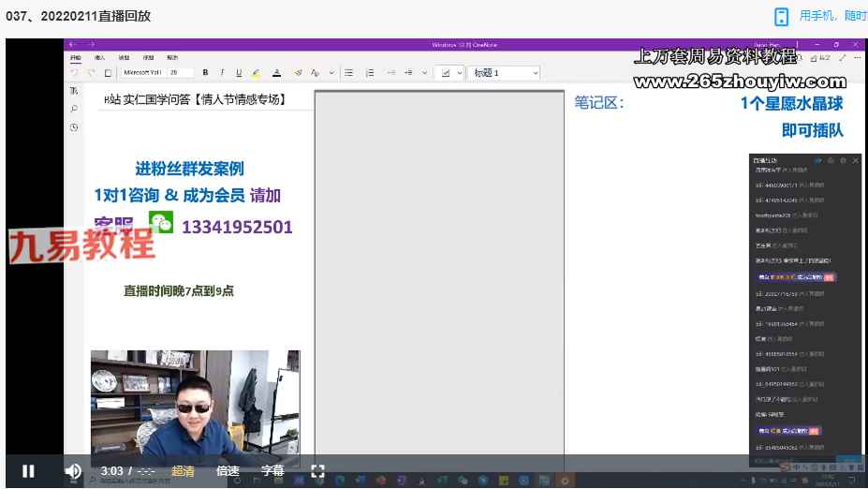Open the 插入 ribbon tab
868x489 pixels.
tap(99, 57)
